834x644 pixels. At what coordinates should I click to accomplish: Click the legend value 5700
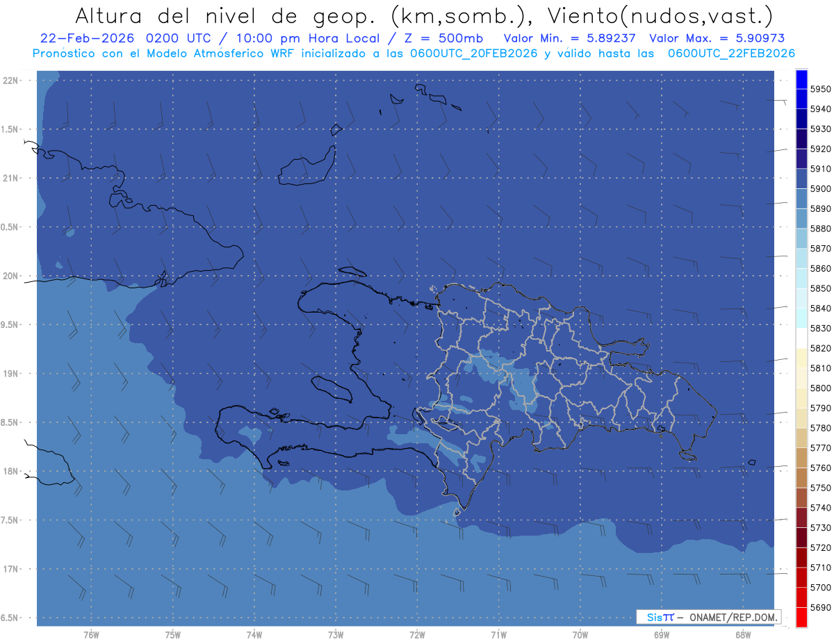pyautogui.click(x=821, y=587)
